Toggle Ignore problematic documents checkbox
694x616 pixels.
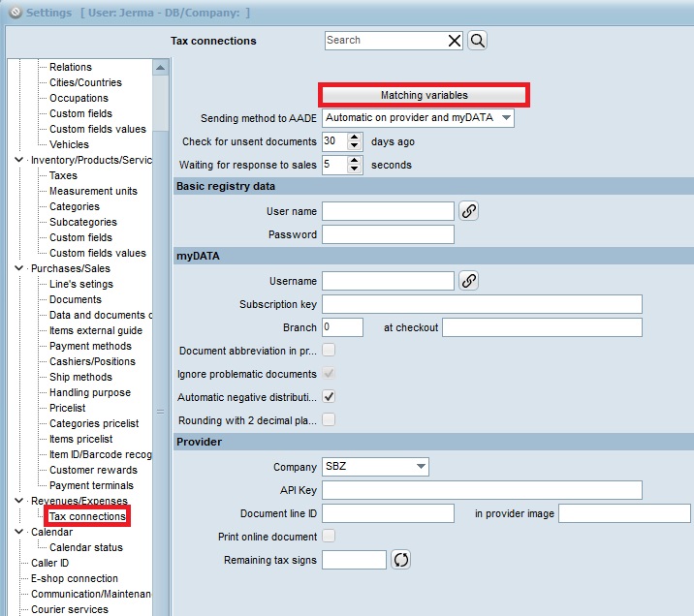point(329,373)
